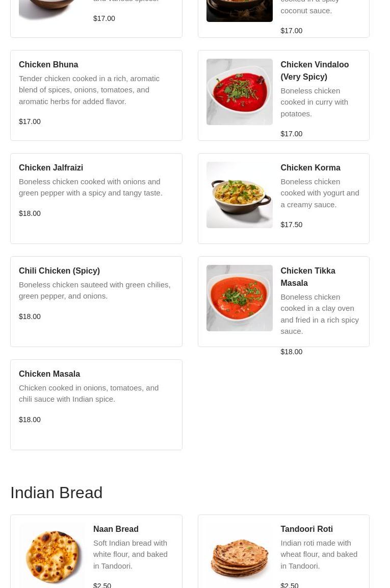Click the Naan Bread photo
Image resolution: width=390 pixels, height=588 pixels.
tap(52, 555)
